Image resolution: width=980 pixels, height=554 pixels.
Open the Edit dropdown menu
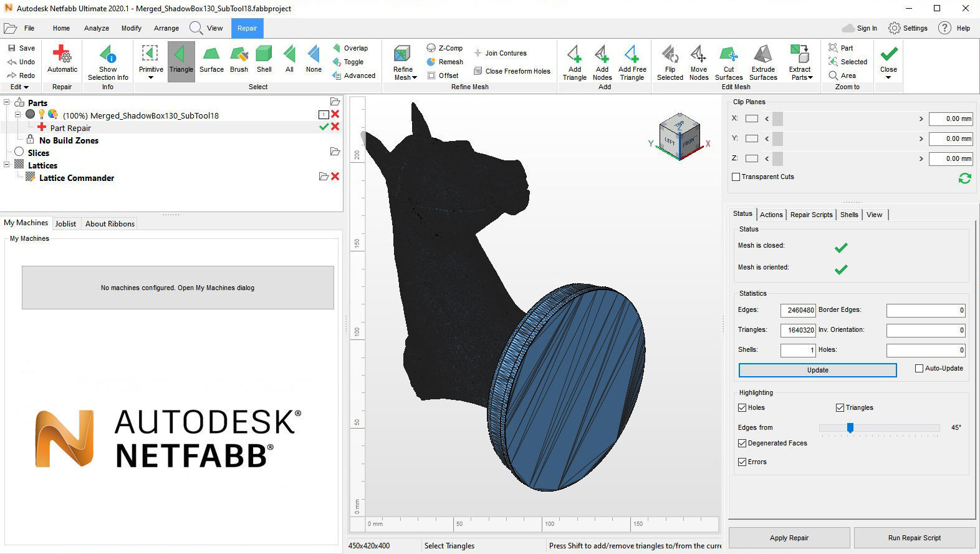[x=19, y=87]
